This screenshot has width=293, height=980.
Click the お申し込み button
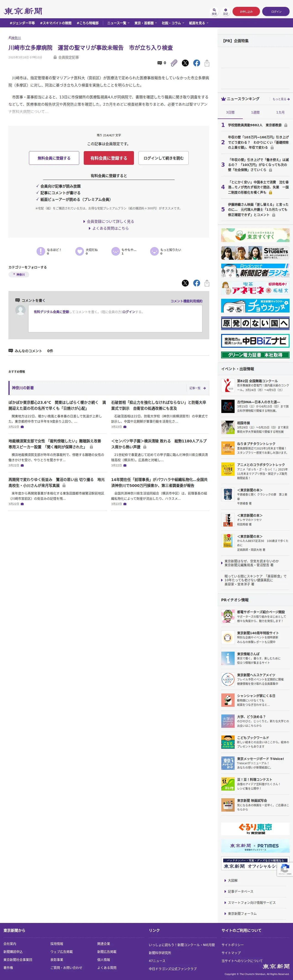246,11
